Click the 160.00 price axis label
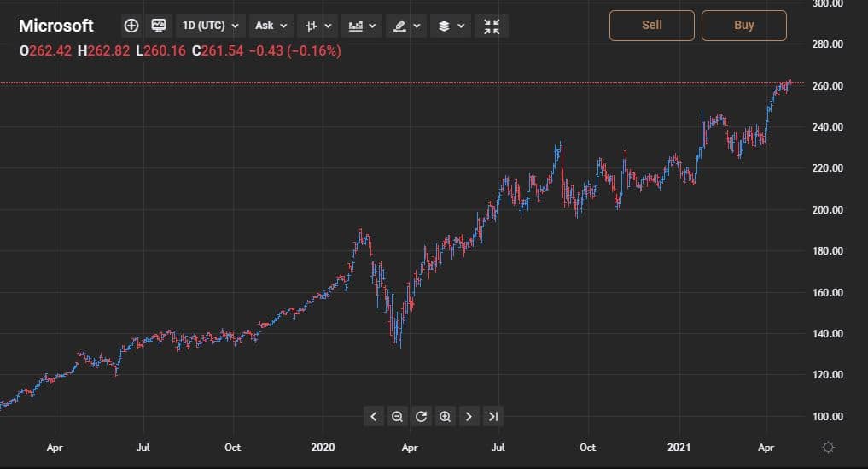Screen dimensions: 868x469 (828, 293)
